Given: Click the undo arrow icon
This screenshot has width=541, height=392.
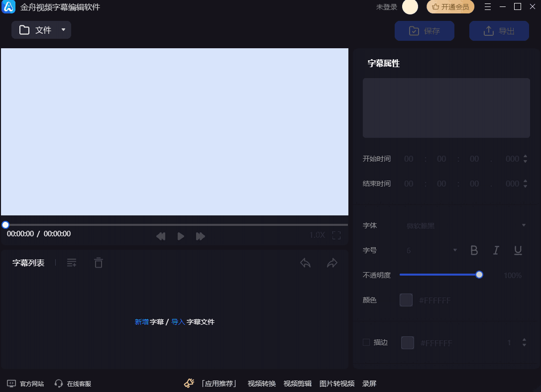Looking at the screenshot, I should click(x=306, y=263).
